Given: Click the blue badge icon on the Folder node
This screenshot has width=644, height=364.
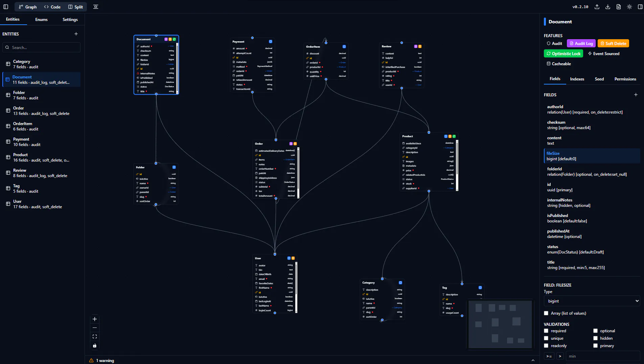Looking at the screenshot, I should pos(174,167).
